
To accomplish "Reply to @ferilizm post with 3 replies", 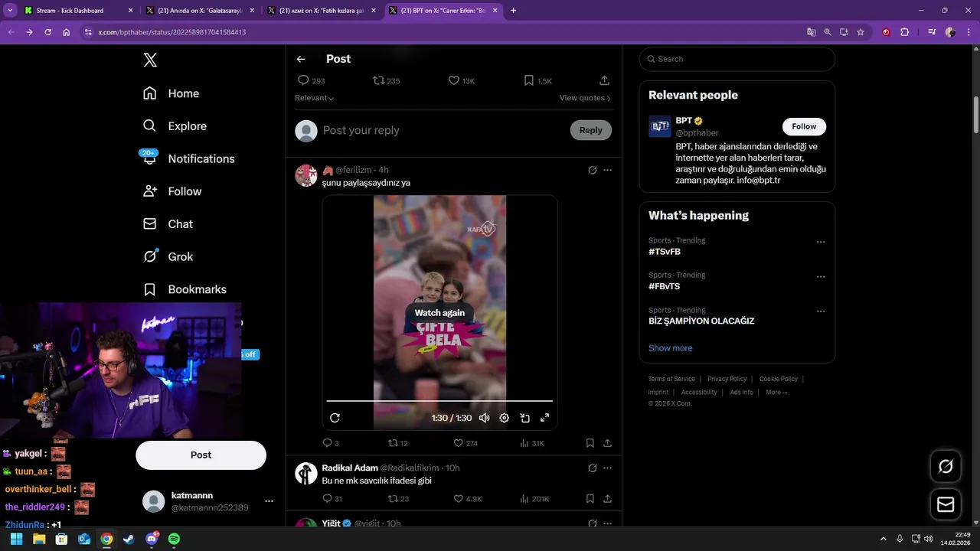I will (331, 443).
